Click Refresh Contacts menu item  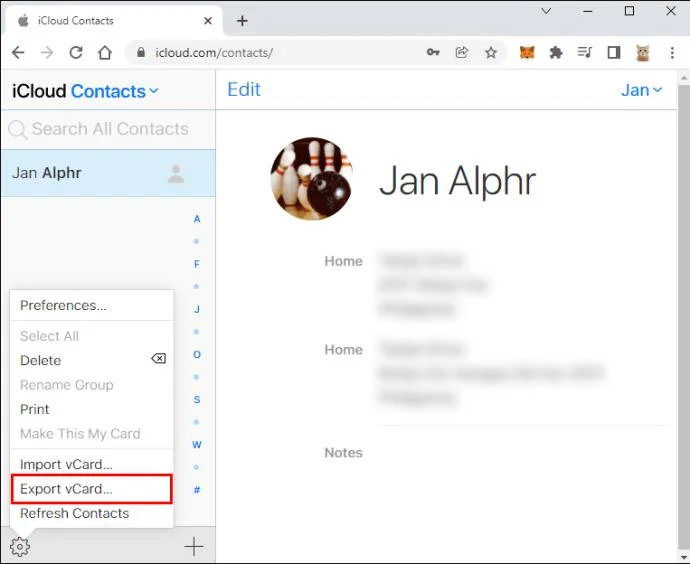(x=92, y=513)
